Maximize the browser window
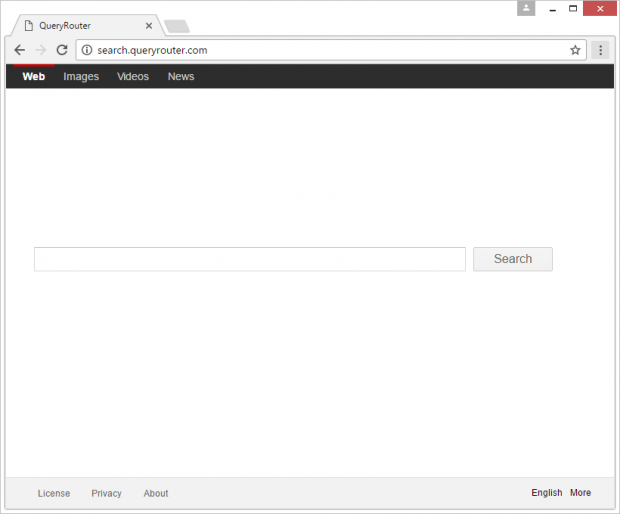 [x=573, y=8]
